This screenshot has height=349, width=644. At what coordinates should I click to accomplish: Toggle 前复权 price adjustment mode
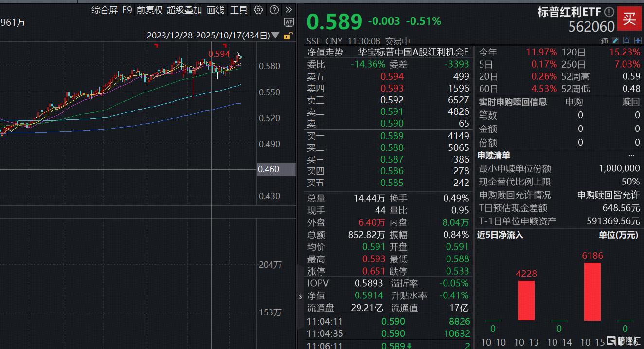pyautogui.click(x=149, y=10)
